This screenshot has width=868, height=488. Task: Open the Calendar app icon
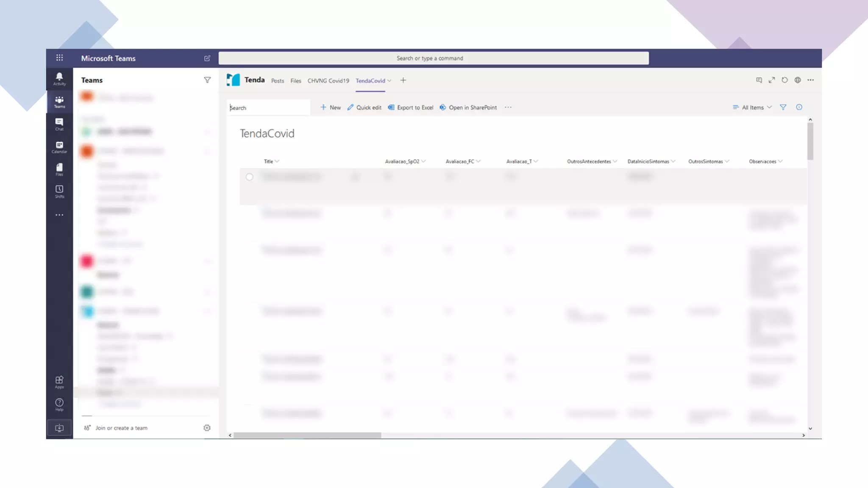pyautogui.click(x=59, y=147)
